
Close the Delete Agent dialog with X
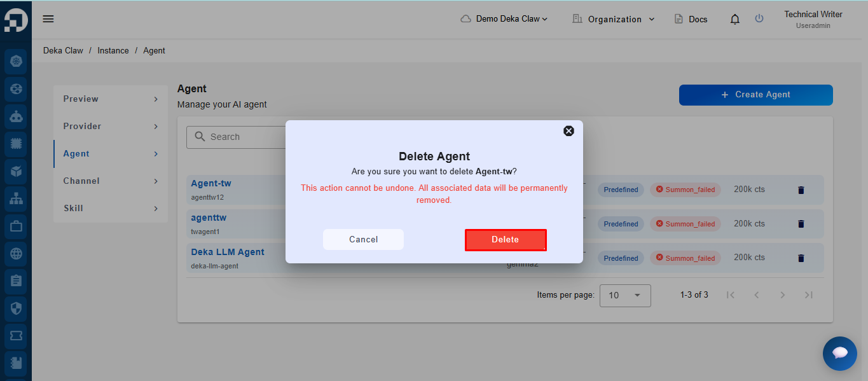click(x=568, y=130)
